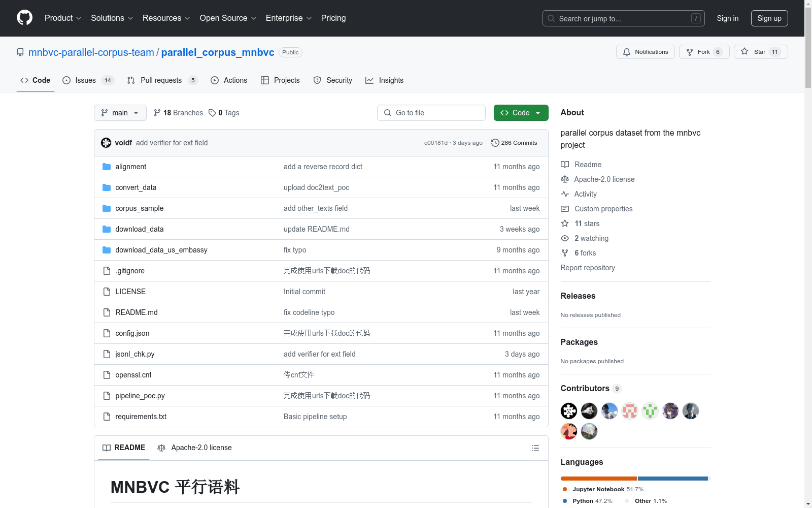Switch to the Projects tab
The height and width of the screenshot is (508, 812).
pos(280,80)
